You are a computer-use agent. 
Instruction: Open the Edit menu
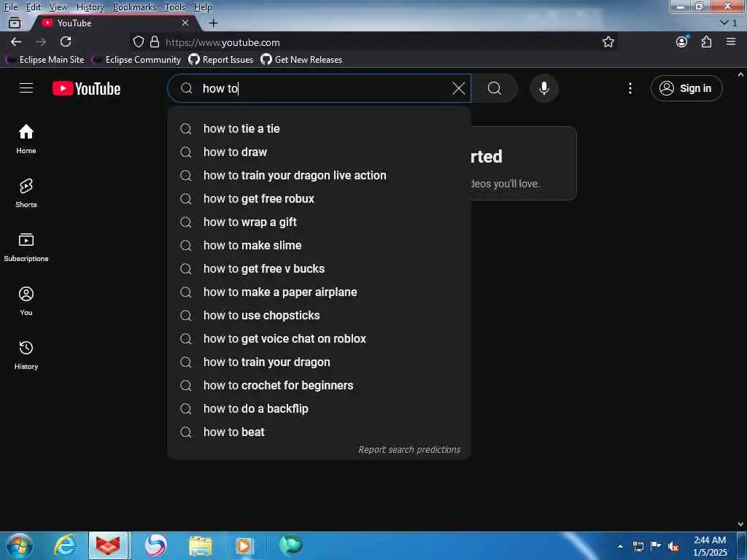tap(34, 7)
